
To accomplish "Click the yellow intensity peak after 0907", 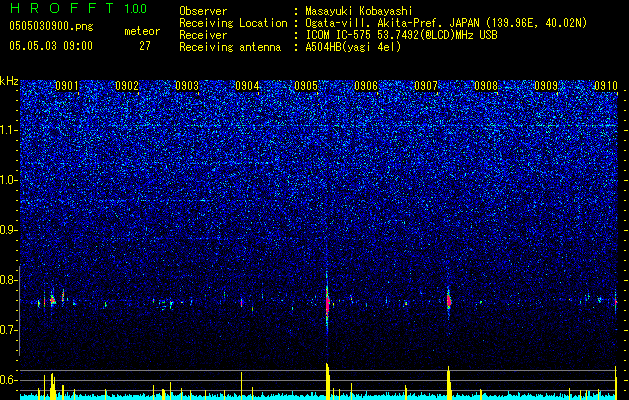I will click(448, 383).
